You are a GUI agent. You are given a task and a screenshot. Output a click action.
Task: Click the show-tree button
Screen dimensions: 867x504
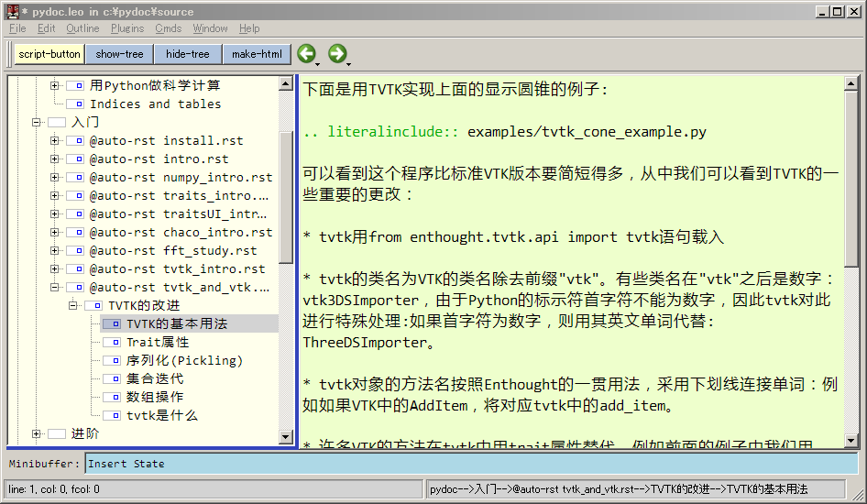(x=119, y=54)
